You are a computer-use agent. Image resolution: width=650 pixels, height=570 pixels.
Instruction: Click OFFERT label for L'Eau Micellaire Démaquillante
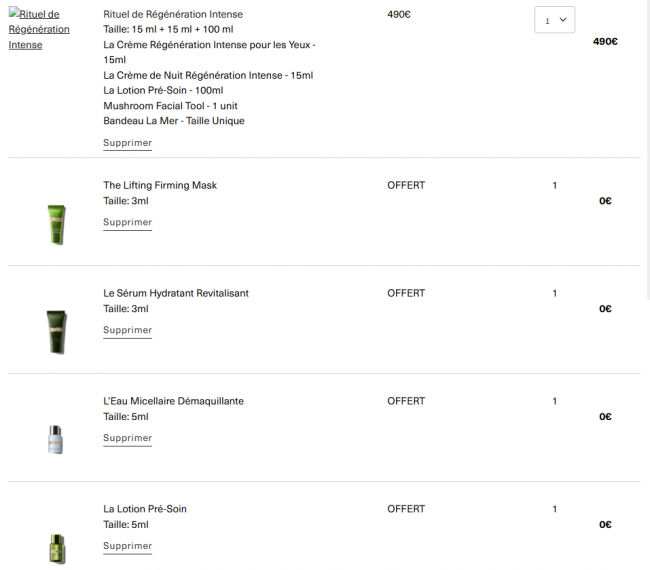[406, 402]
